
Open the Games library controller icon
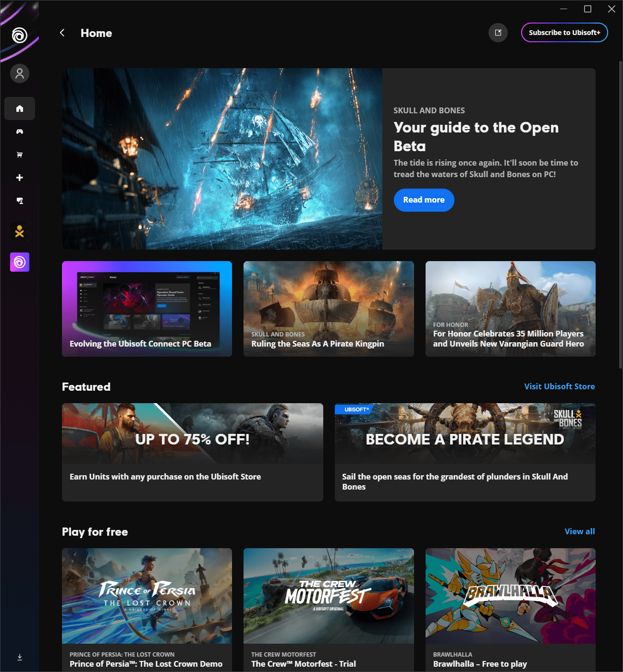20,132
